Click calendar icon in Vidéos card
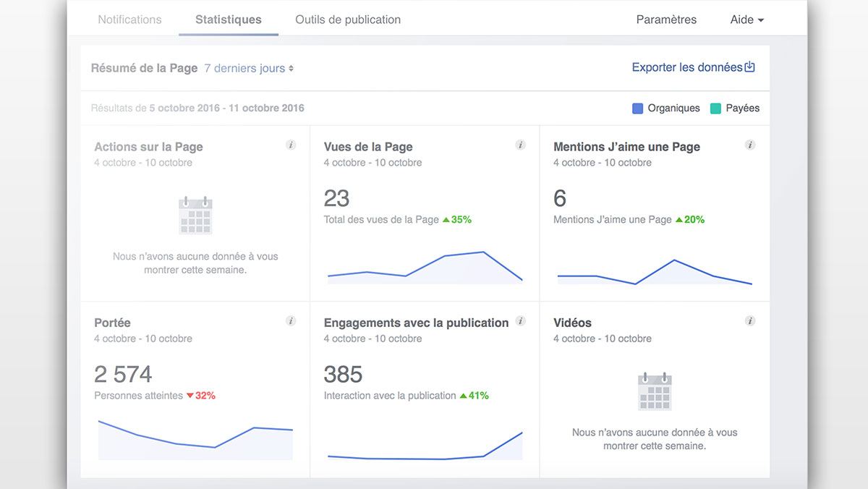 pos(655,391)
